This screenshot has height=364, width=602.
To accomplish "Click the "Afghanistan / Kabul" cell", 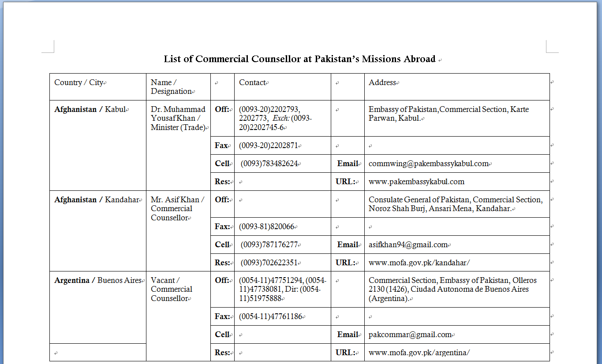I will pyautogui.click(x=90, y=110).
